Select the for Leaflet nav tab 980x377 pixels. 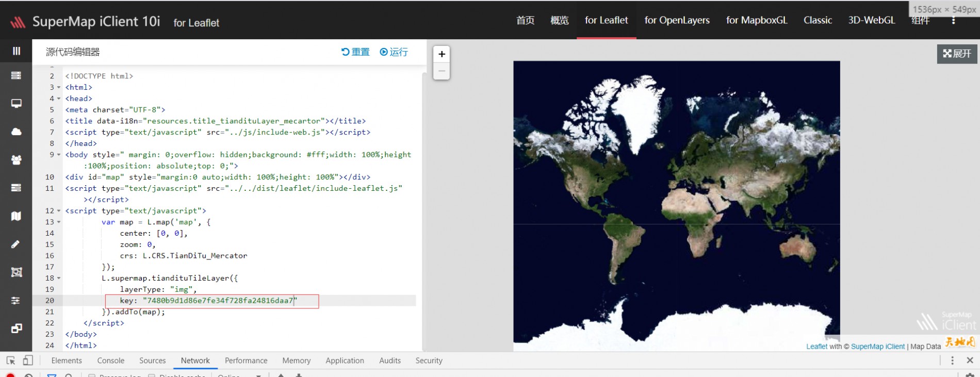(607, 20)
